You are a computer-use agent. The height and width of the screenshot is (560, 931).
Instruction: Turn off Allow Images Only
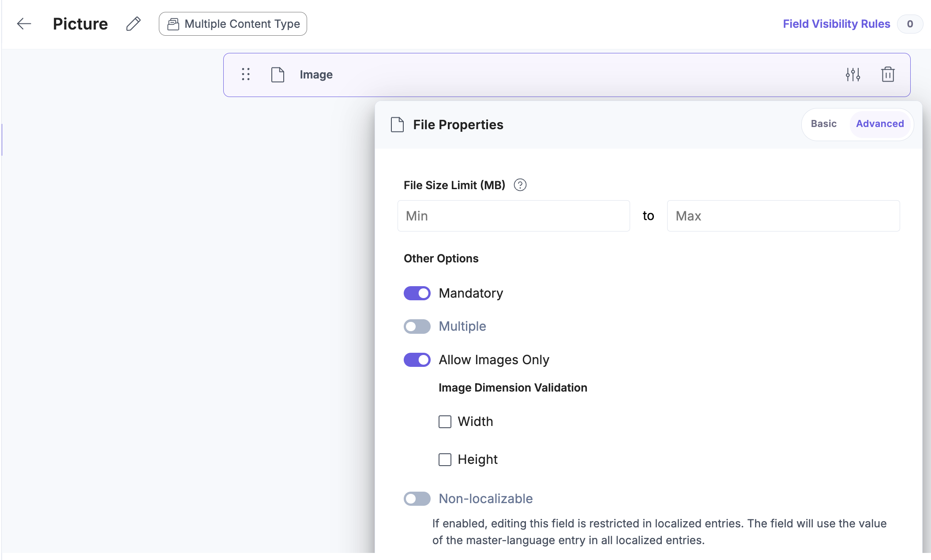(417, 360)
